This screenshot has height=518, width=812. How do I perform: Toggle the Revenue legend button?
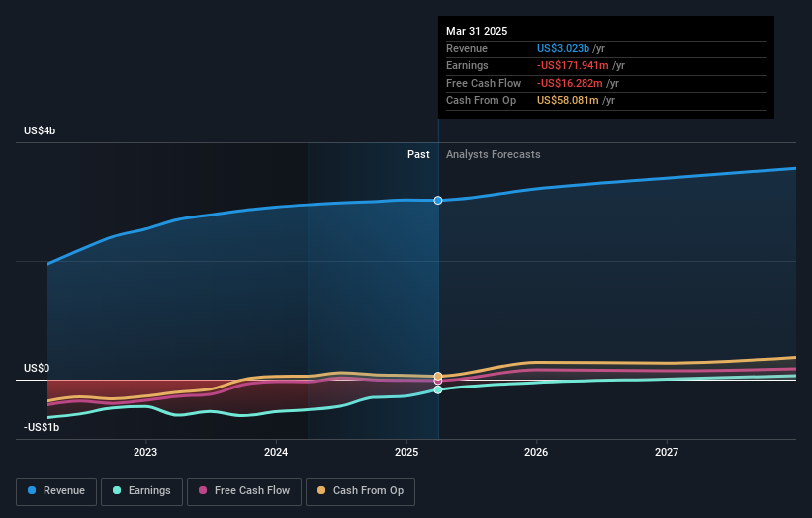(56, 491)
